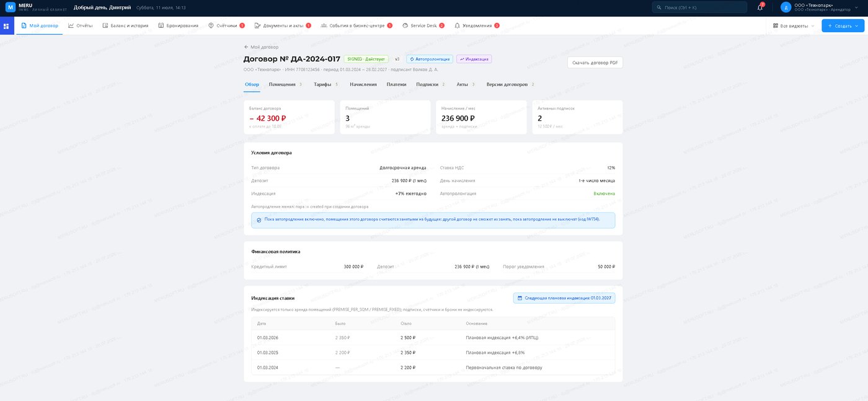This screenshot has height=401, width=868.
Task: Open the Подписки tab
Action: pyautogui.click(x=430, y=84)
